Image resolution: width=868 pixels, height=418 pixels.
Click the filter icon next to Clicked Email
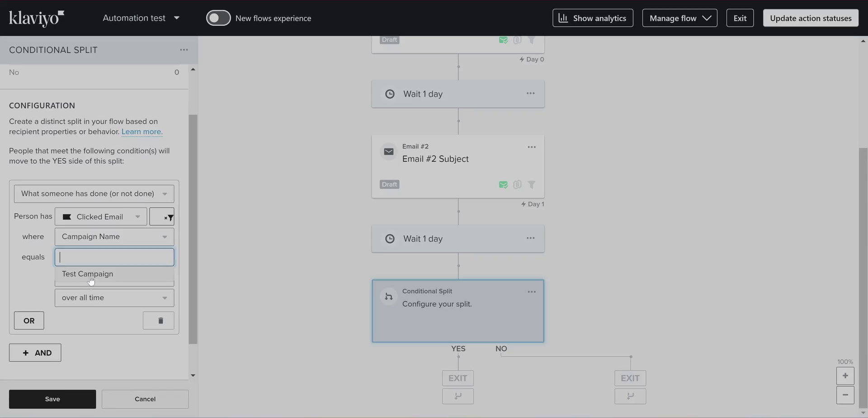pos(162,217)
